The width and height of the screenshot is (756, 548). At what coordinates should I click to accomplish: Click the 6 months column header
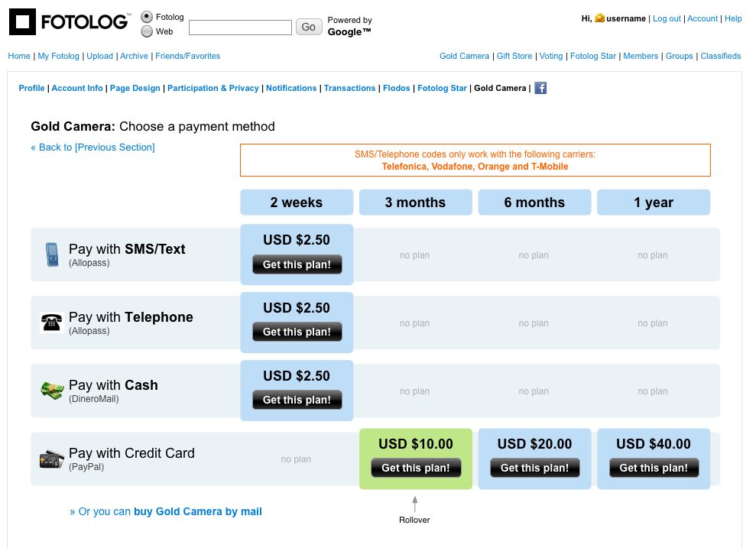point(534,203)
